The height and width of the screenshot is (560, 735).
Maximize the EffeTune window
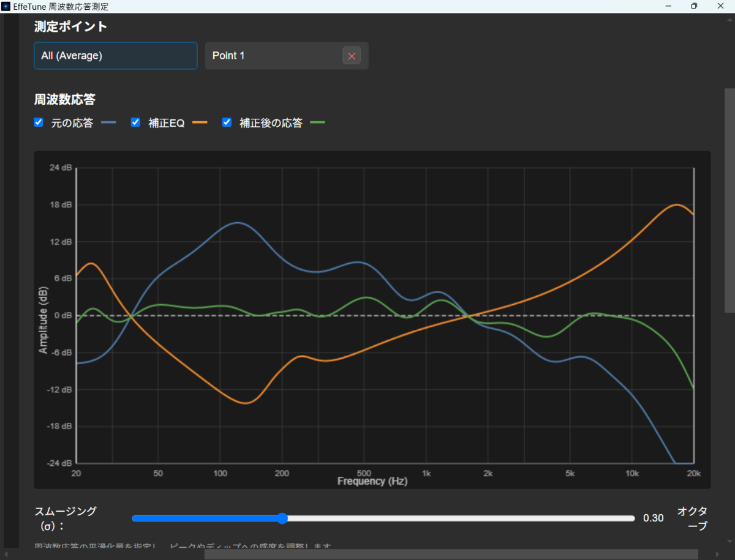tap(693, 6)
